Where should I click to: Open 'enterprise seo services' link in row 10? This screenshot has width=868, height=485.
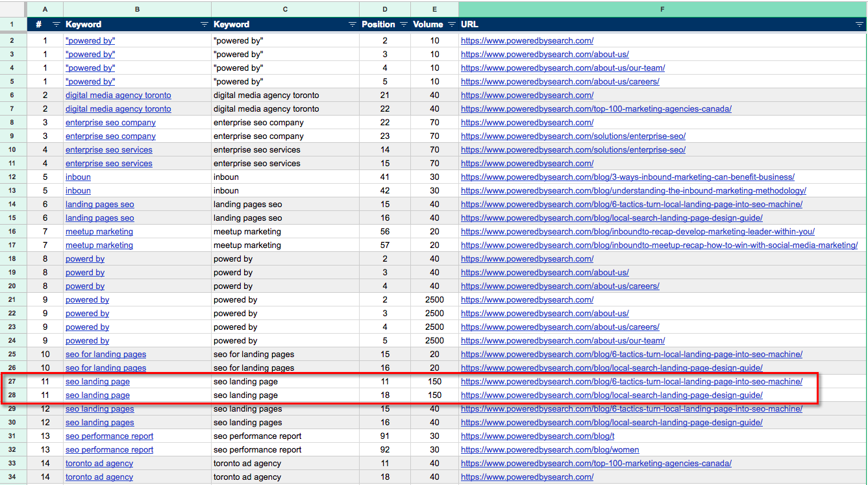(x=109, y=150)
